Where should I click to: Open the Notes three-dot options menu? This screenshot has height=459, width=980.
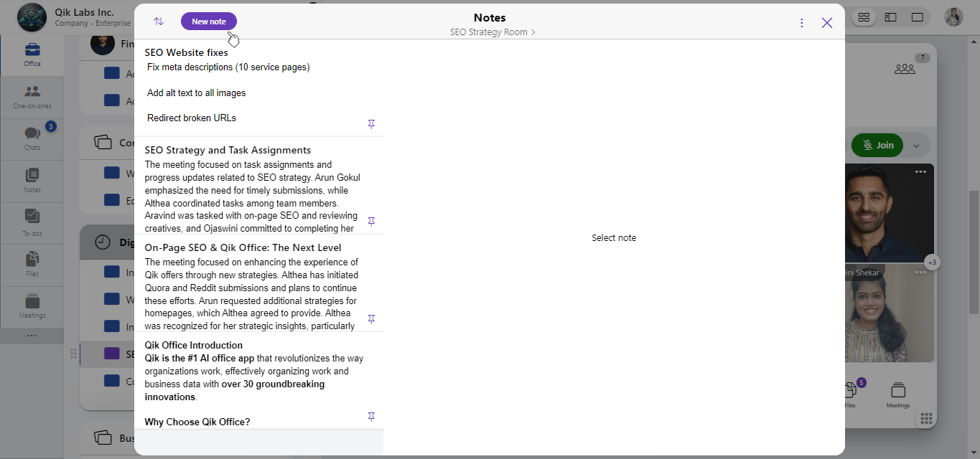(802, 23)
